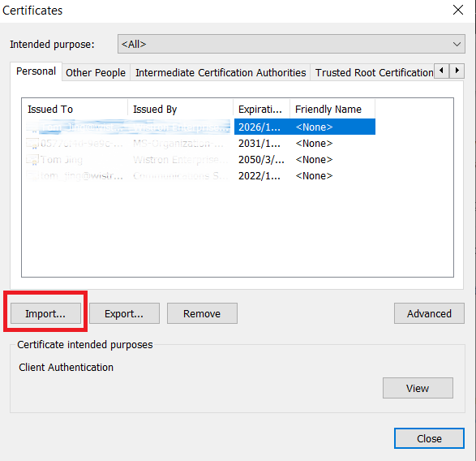The width and height of the screenshot is (476, 461).
Task: Select the Tom Jing certificate expiring 2050
Action: 200,160
